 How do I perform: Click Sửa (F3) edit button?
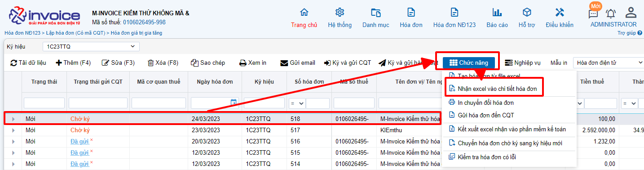118,63
